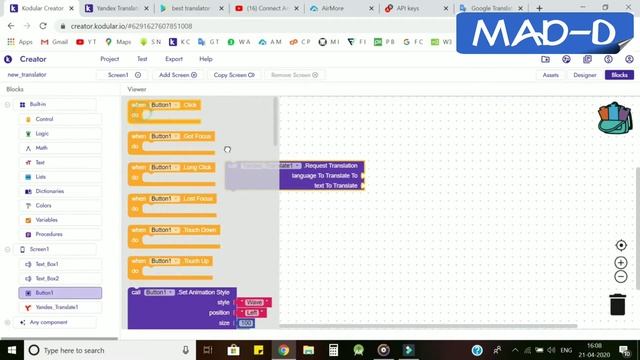640x360 pixels.
Task: Open Chrome from the taskbar
Action: (284, 350)
